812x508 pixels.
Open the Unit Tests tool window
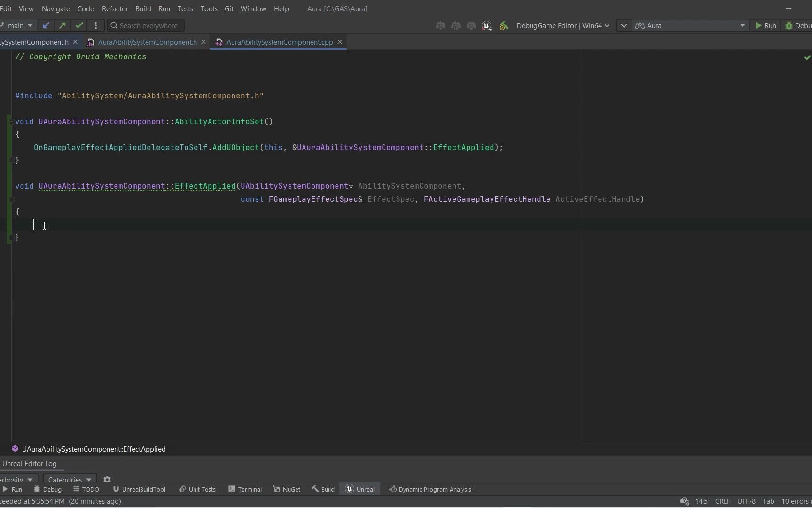[197, 490]
